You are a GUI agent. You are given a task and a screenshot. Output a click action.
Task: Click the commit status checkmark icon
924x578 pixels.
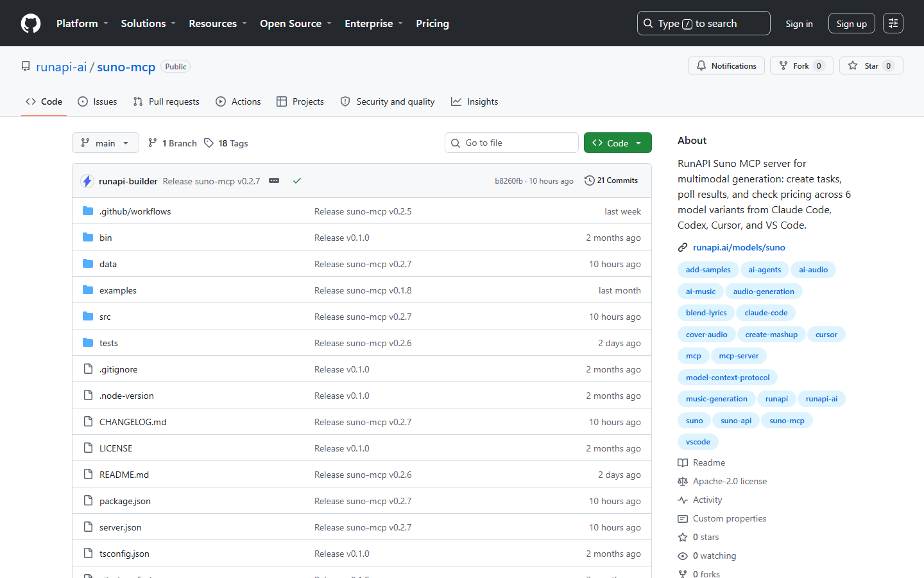297,180
